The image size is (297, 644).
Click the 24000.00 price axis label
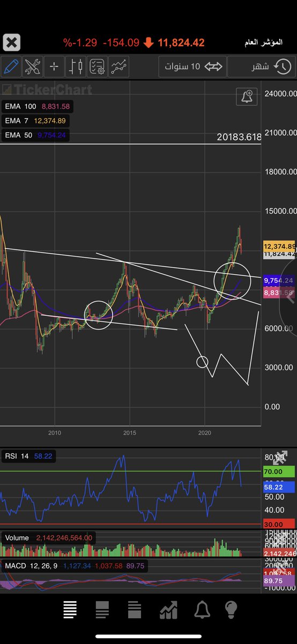coord(279,94)
